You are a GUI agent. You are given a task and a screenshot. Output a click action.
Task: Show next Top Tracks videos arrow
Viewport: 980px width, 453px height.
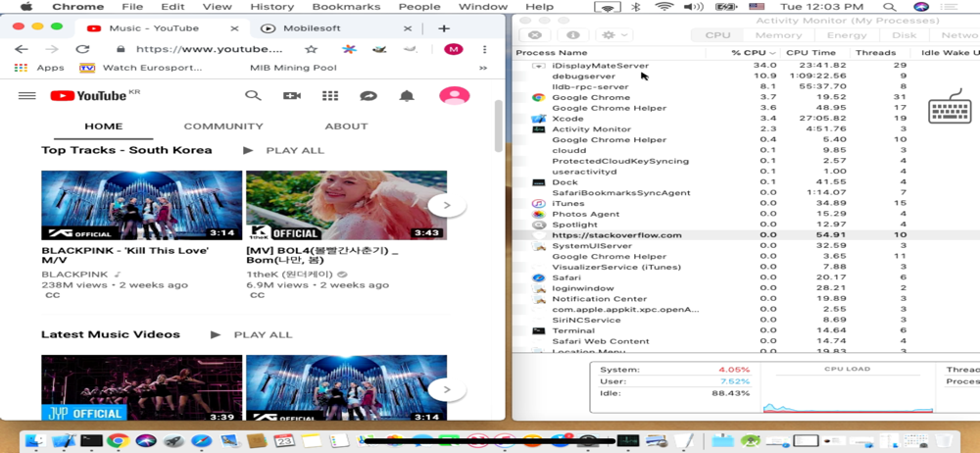point(447,205)
